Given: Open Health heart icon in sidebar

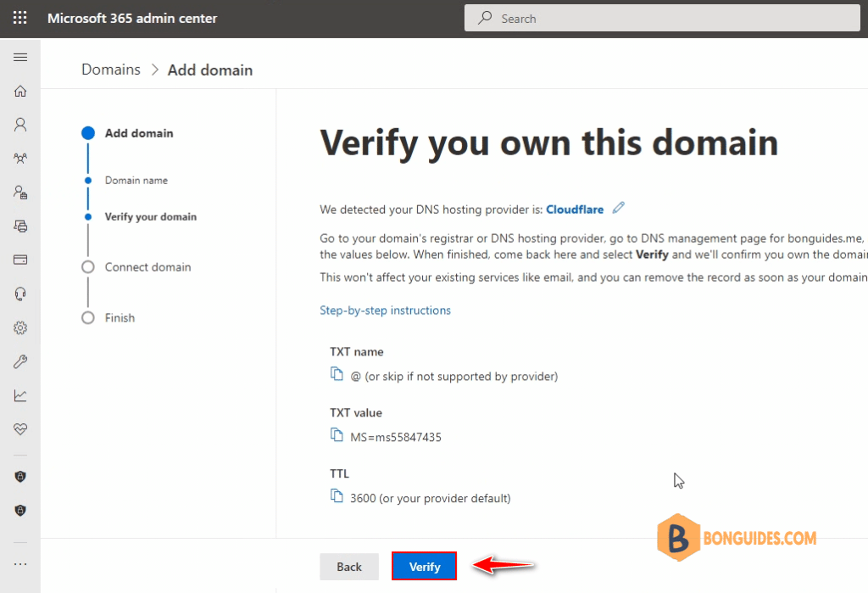Looking at the screenshot, I should click(20, 429).
